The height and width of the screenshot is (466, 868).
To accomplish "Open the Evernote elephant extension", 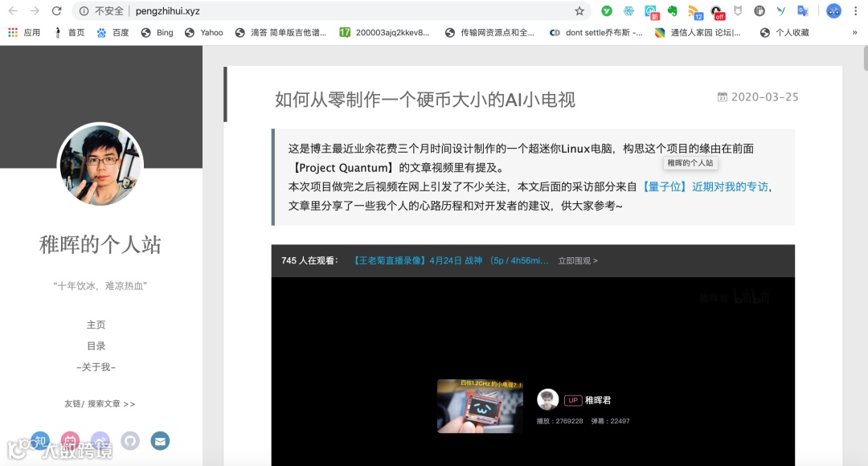I will click(x=673, y=10).
